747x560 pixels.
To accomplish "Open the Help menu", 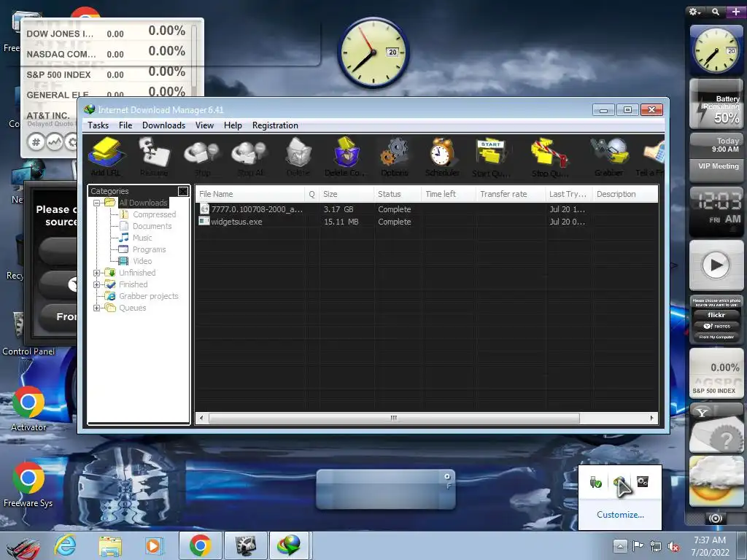I will click(233, 125).
